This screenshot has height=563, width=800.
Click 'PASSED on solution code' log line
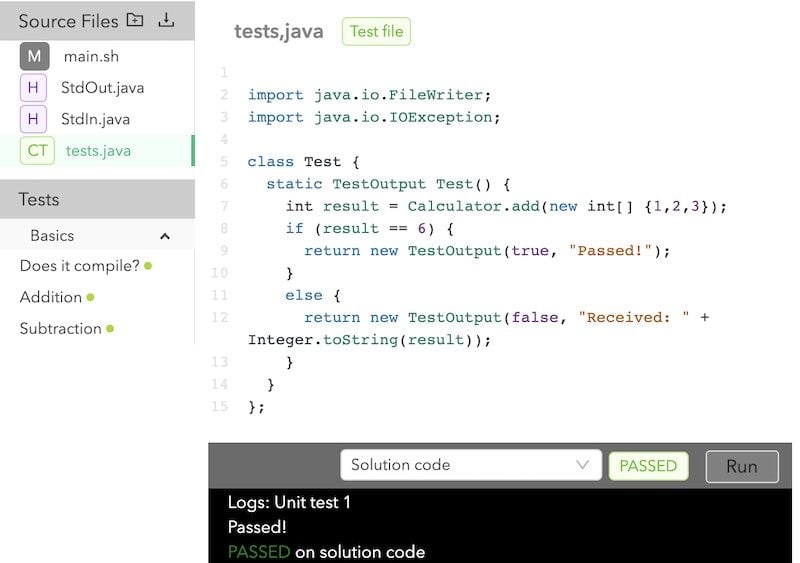point(327,552)
